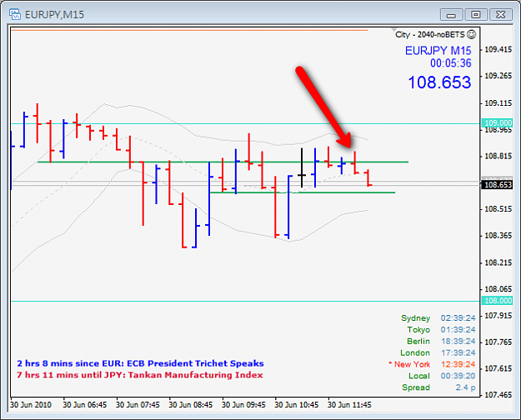Click the chart shift triangle marker

point(394,30)
